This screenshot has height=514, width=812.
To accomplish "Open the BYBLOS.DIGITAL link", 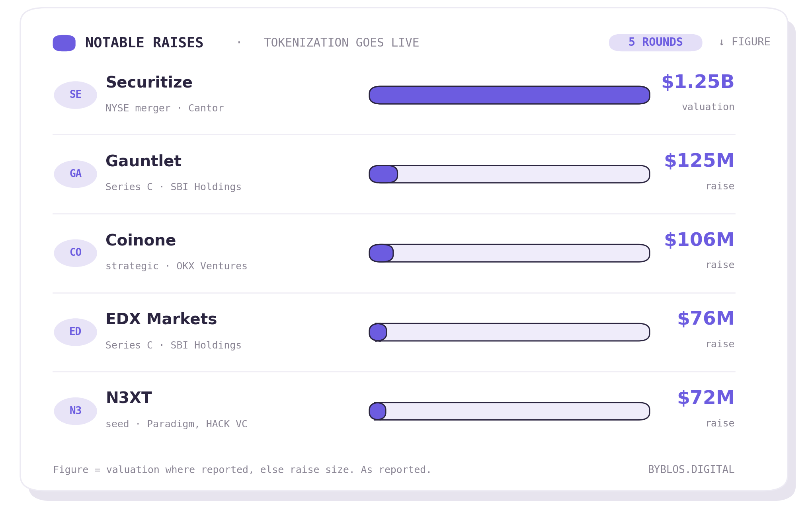I will [x=691, y=469].
